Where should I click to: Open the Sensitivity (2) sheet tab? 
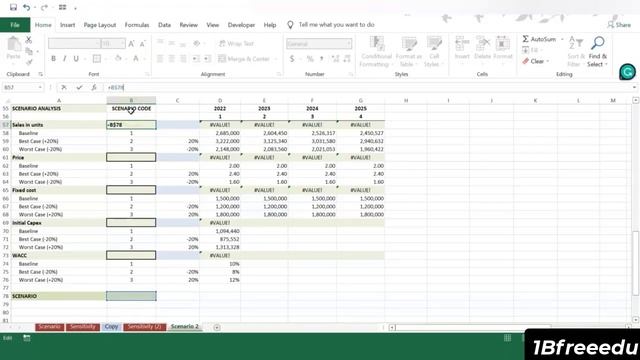pos(144,327)
